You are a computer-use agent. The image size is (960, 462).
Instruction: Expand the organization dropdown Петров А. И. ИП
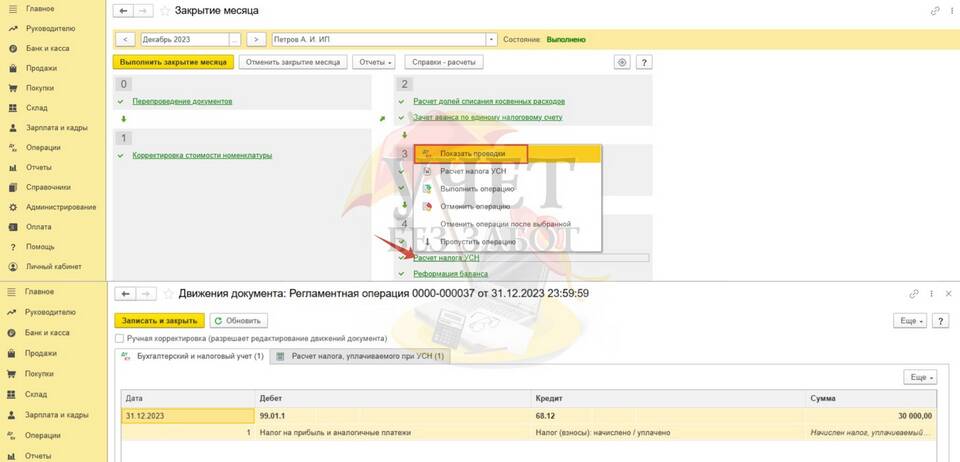pos(491,39)
